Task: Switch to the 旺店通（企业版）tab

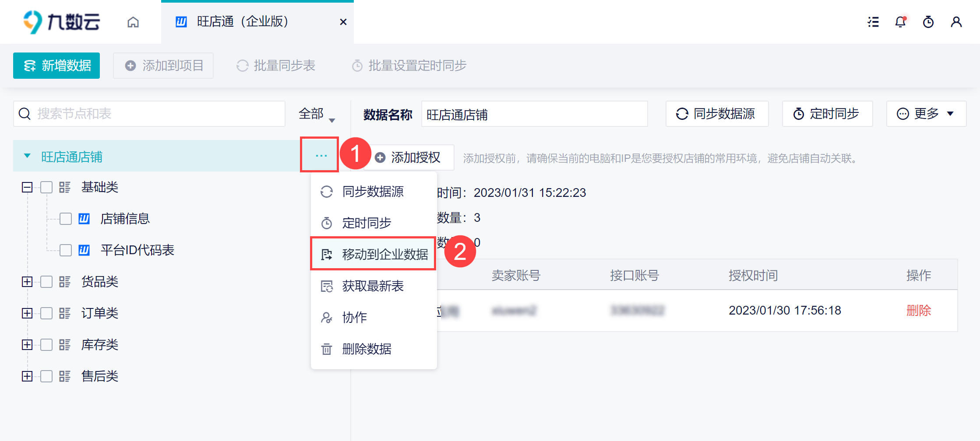Action: [x=257, y=22]
